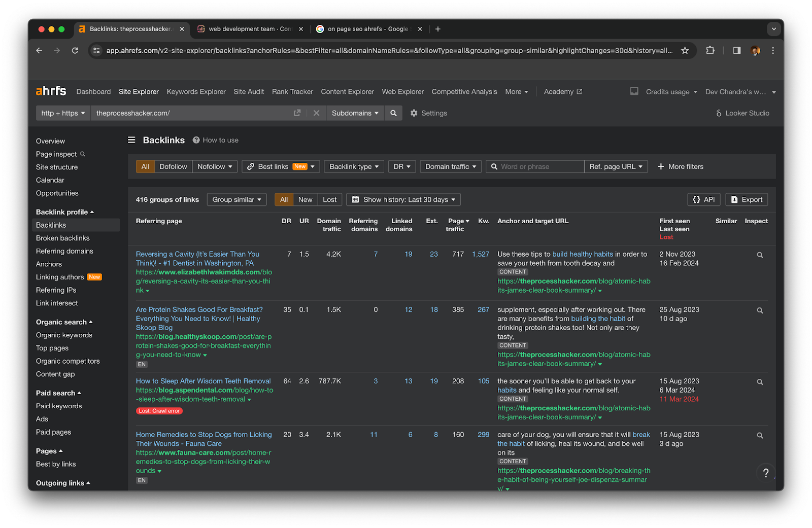Open Credits usage menu

[x=671, y=92]
